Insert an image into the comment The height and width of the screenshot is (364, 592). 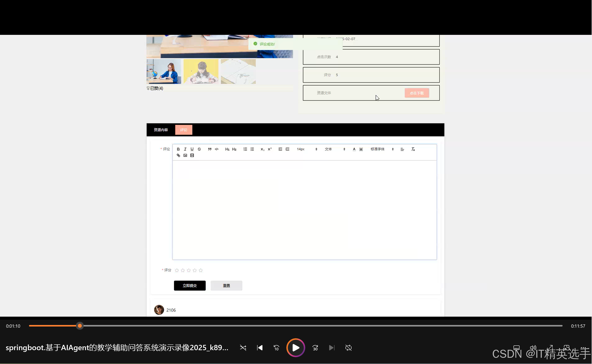pyautogui.click(x=185, y=155)
